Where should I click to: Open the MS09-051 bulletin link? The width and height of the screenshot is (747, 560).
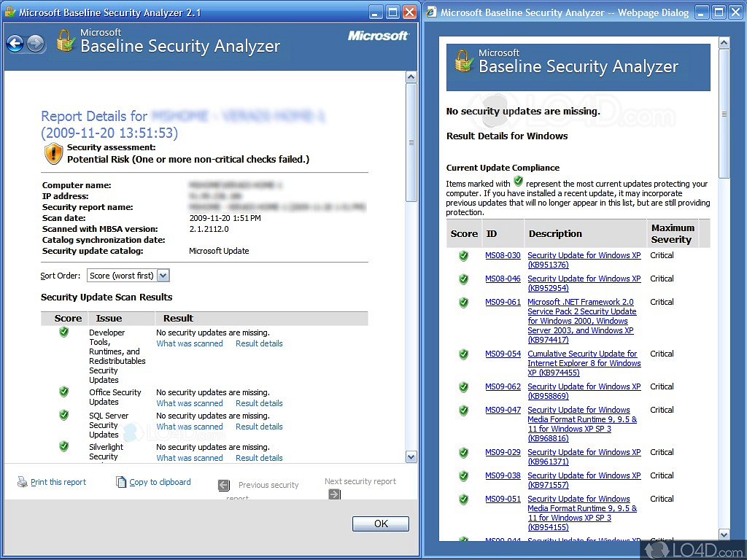click(502, 499)
